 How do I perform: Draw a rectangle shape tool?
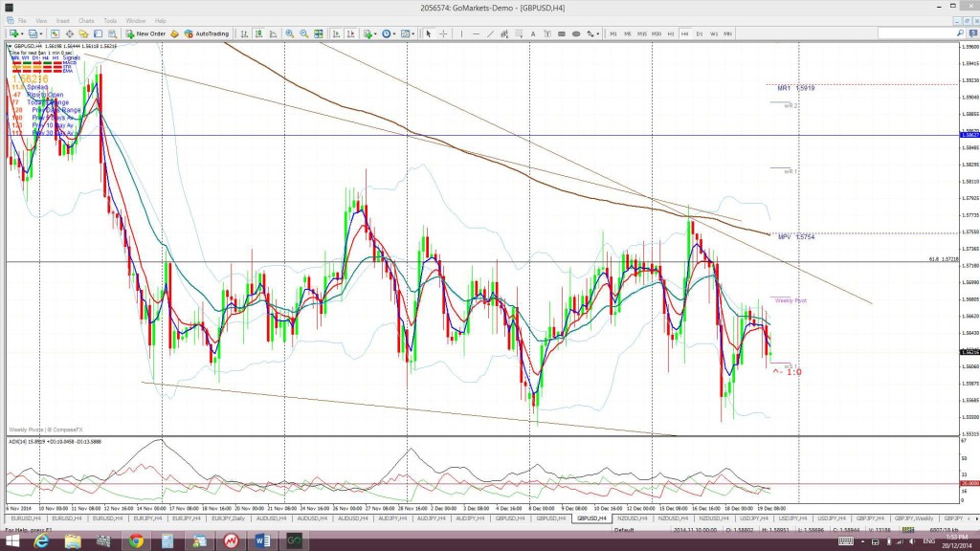coord(561,33)
